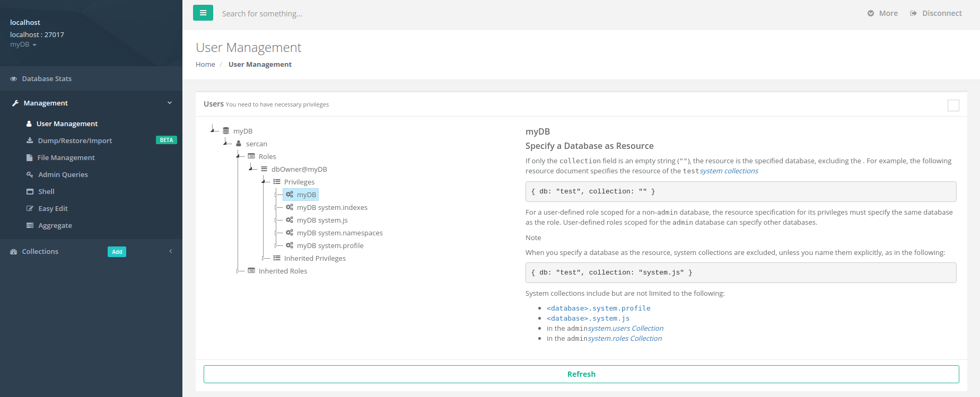Click the myDB database icon in tree
Viewport: 980px width, 397px height.
click(x=226, y=131)
